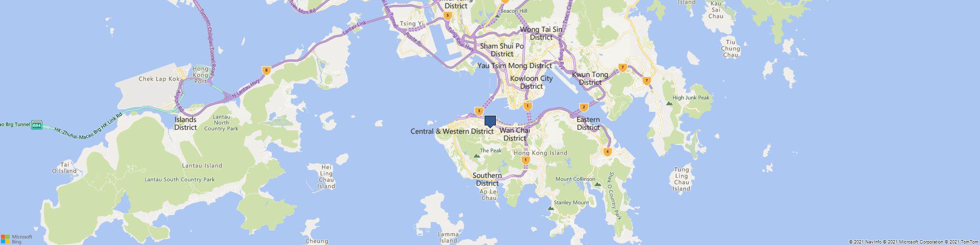Click the blue location pin marker
Image resolution: width=980 pixels, height=245 pixels.
490,122
